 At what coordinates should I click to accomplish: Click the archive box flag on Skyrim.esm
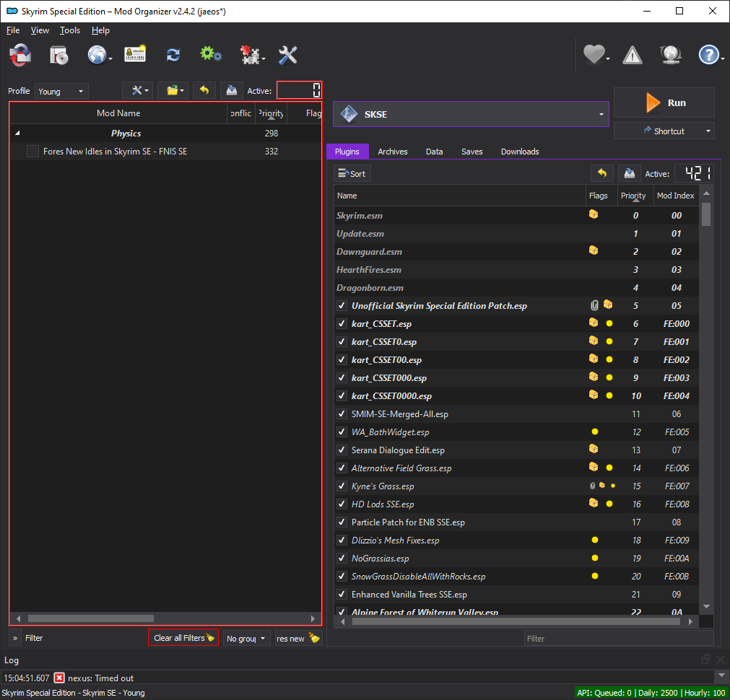pos(594,214)
